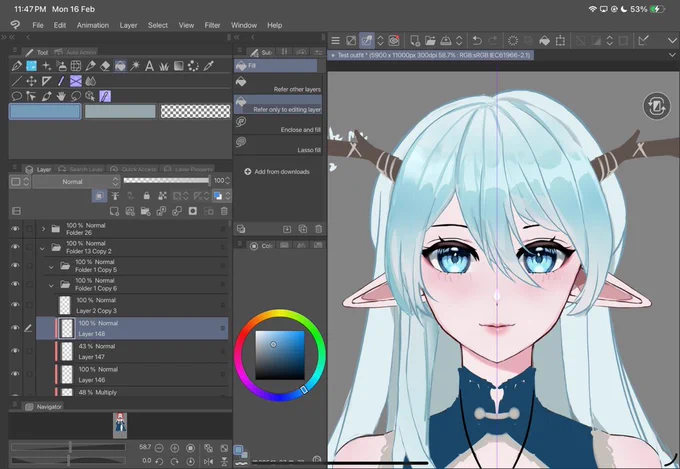The height and width of the screenshot is (469, 680).
Task: Select the Text tool (letter A)
Action: click(x=149, y=66)
